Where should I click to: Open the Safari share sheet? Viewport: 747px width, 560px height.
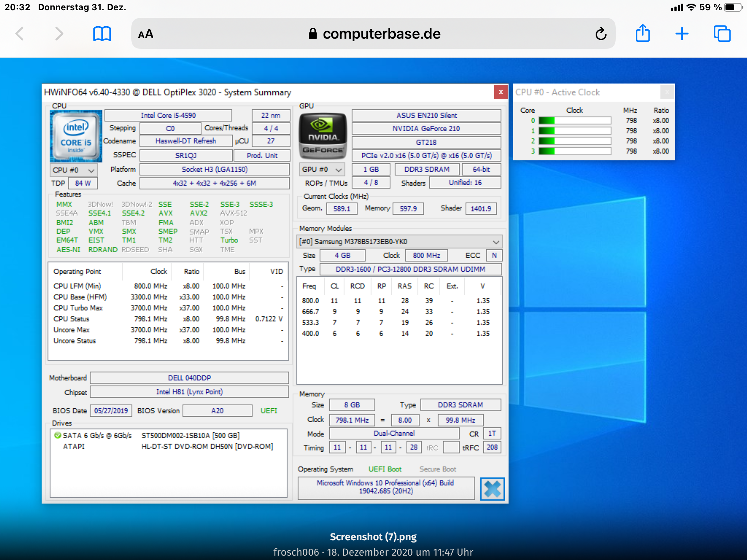(x=642, y=34)
